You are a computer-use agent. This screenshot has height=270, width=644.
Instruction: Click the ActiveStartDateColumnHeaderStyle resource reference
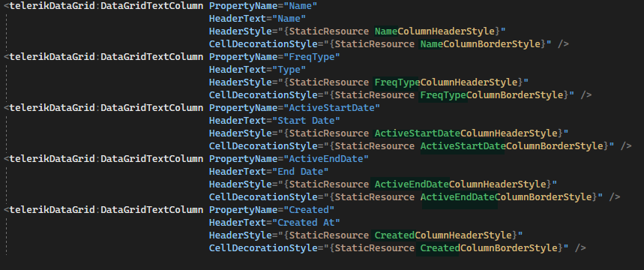click(x=466, y=133)
